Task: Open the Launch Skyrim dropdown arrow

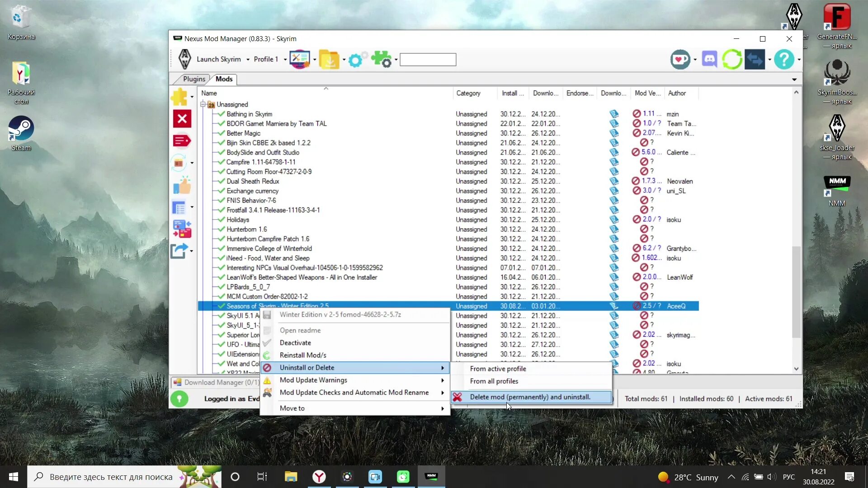Action: 248,60
